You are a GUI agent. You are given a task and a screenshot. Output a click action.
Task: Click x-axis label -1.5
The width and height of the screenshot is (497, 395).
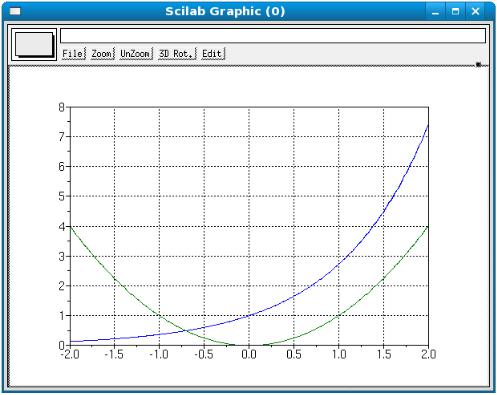tap(114, 354)
